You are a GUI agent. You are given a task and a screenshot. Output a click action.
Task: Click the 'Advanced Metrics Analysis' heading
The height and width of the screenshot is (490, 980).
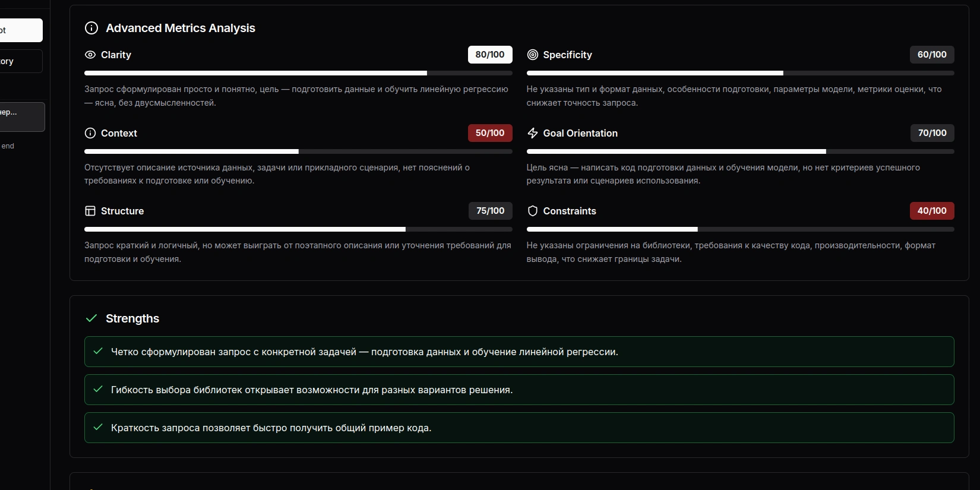(181, 28)
